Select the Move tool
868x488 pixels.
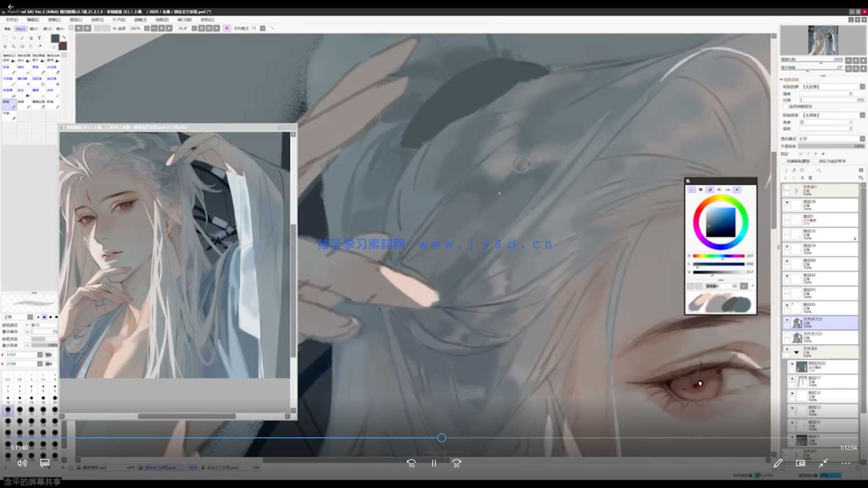[x=5, y=47]
